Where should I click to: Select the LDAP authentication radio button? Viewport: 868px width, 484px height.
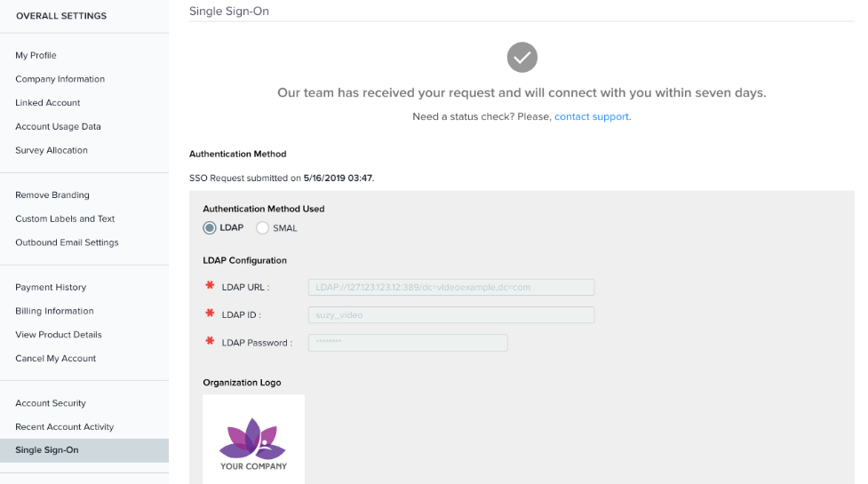210,228
